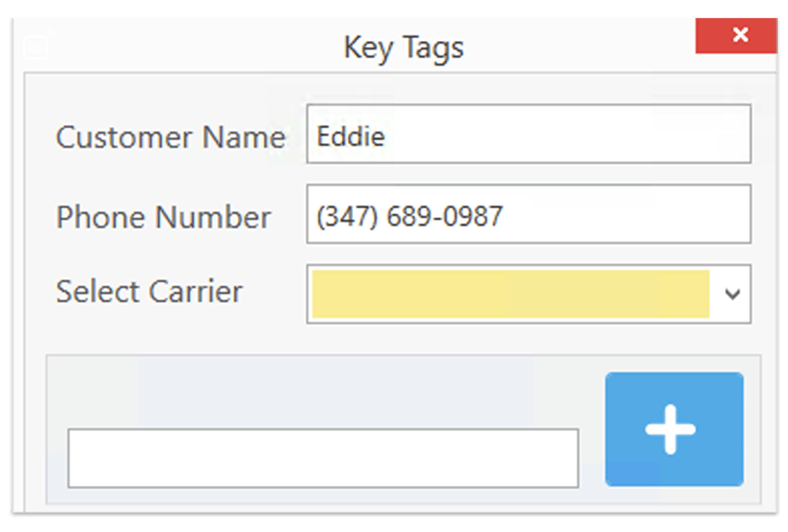Click the Key Tags title bar

tap(403, 47)
